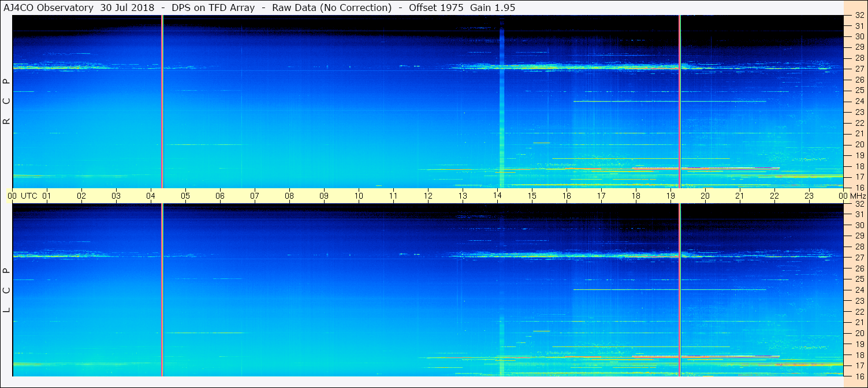Click pink vertical line after 19 UTC in LCP panel
The height and width of the screenshot is (388, 868).
(680, 290)
